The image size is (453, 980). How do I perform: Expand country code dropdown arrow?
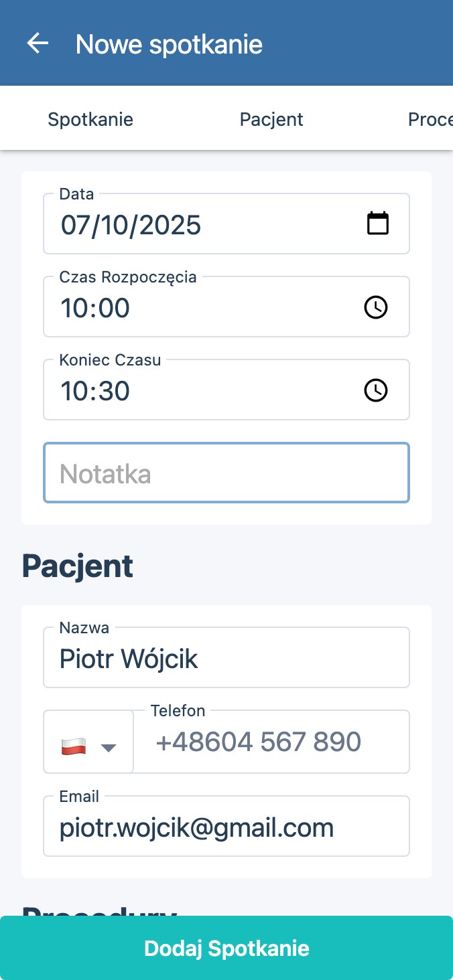[x=109, y=747]
